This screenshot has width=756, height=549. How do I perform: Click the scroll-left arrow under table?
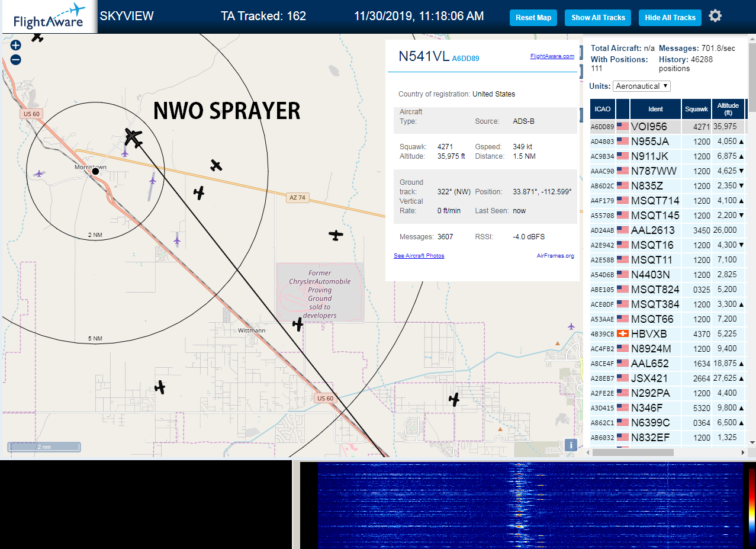[588, 452]
